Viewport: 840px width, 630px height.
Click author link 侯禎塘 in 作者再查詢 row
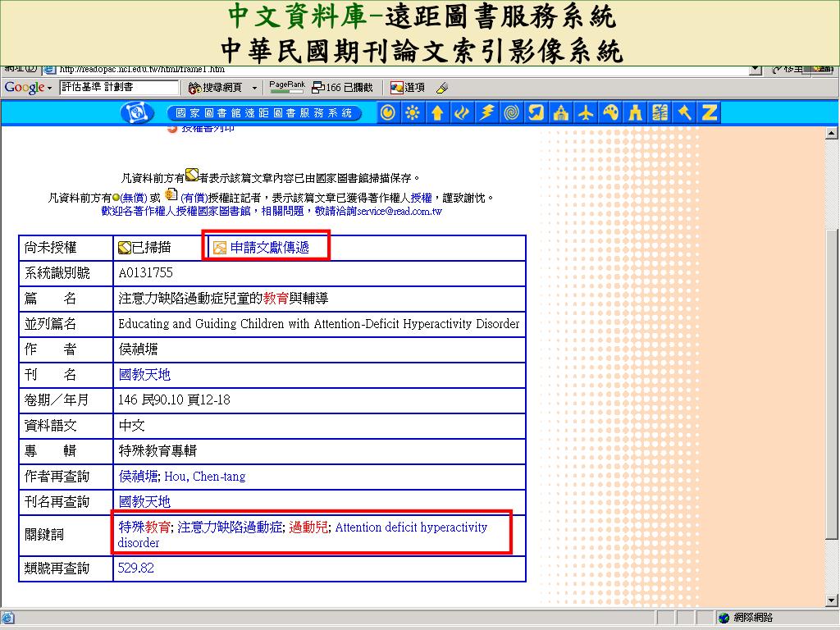[138, 477]
